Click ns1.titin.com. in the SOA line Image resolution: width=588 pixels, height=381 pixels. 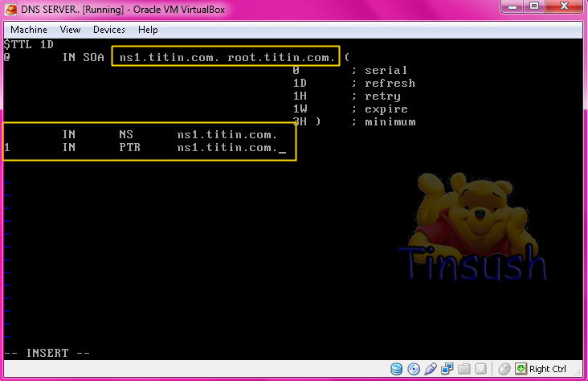pyautogui.click(x=169, y=57)
